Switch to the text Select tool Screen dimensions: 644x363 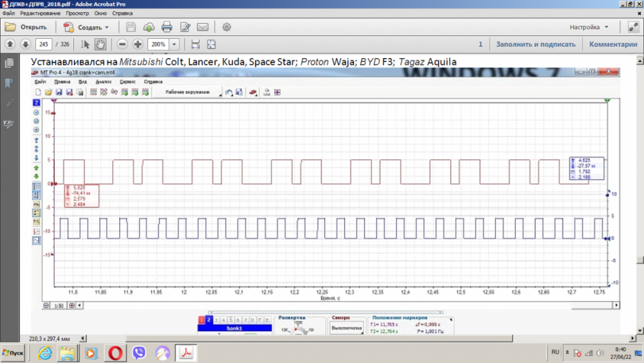pyautogui.click(x=85, y=44)
